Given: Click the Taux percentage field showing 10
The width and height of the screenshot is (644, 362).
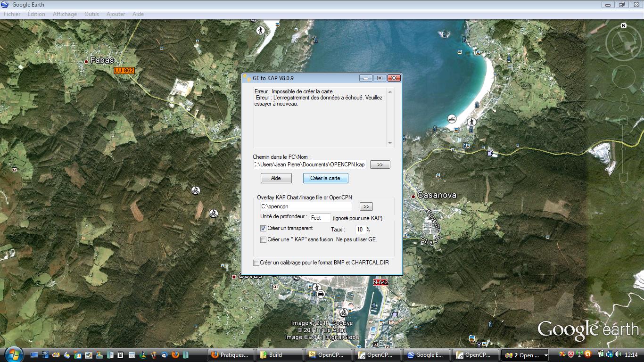Looking at the screenshot, I should coord(361,230).
